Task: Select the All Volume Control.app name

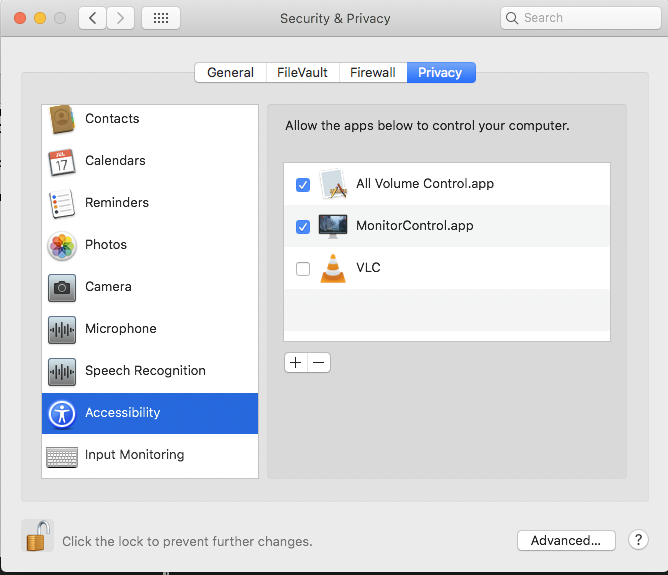Action: (425, 184)
